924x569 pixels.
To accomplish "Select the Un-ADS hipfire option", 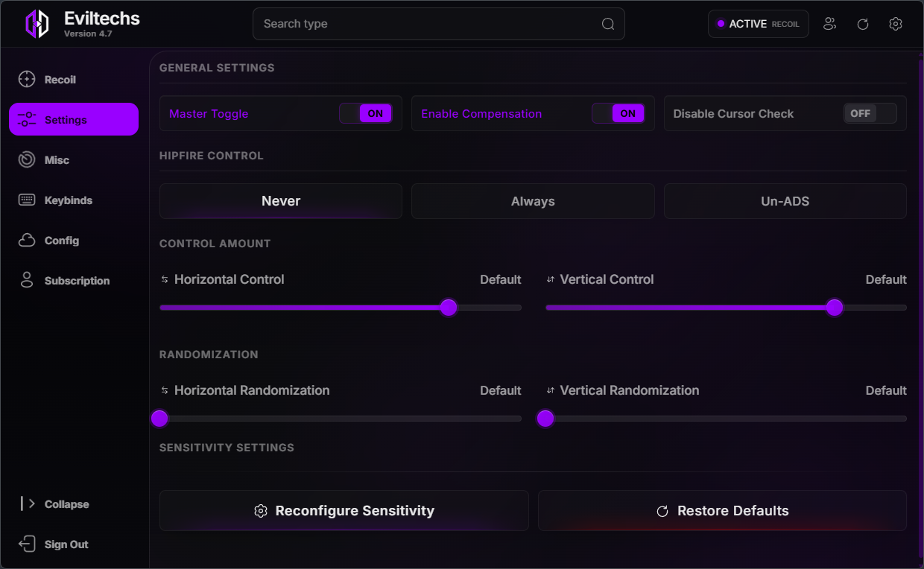I will (x=785, y=201).
